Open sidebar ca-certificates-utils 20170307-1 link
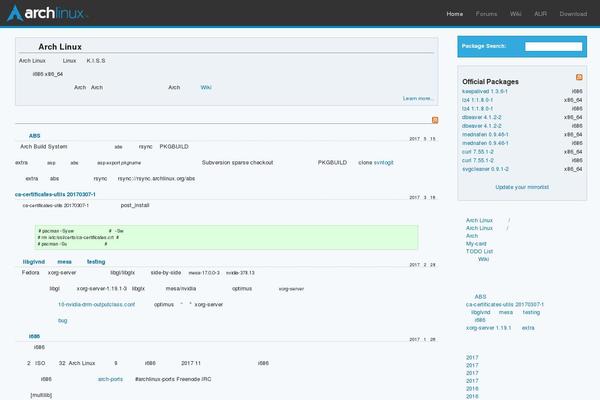Screen dimensions: 600x400 coord(505,304)
